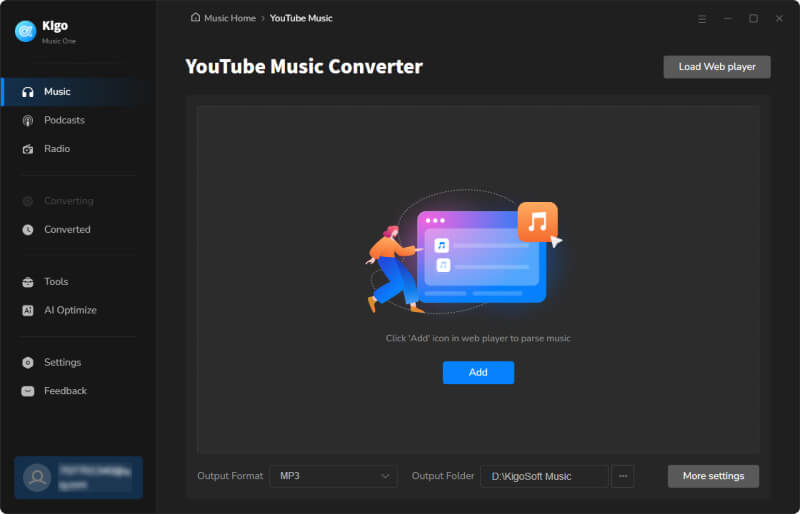The width and height of the screenshot is (800, 514).
Task: Click the Music One subtitle text
Action: (59, 41)
